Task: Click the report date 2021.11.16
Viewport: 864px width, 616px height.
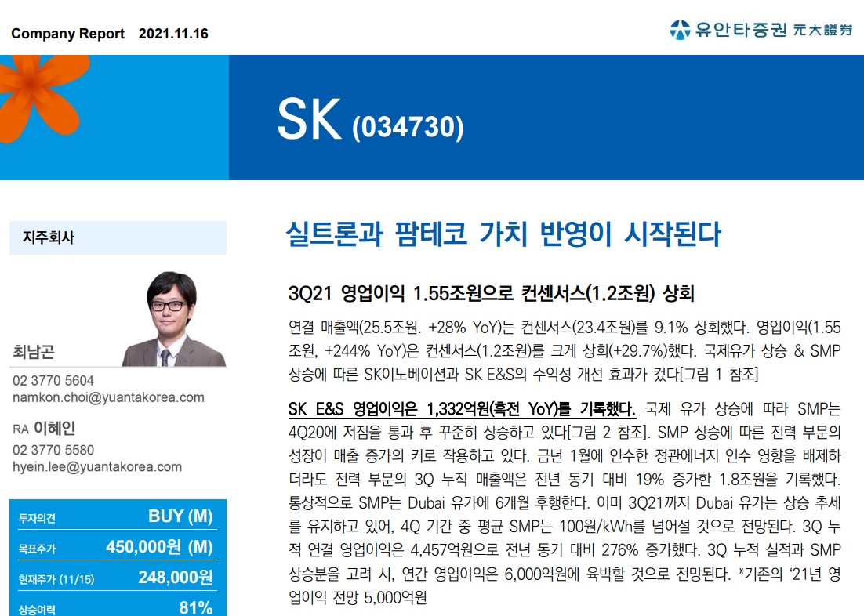Action: (173, 34)
